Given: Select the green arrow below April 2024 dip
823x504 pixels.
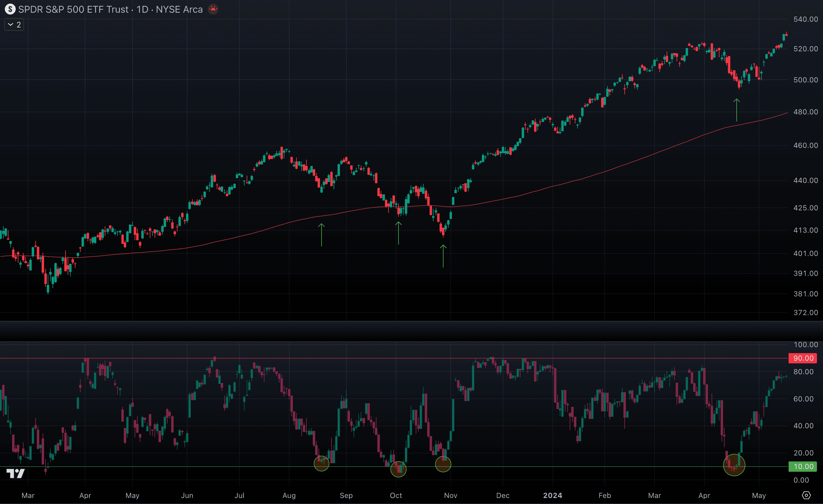Looking at the screenshot, I should (x=736, y=110).
